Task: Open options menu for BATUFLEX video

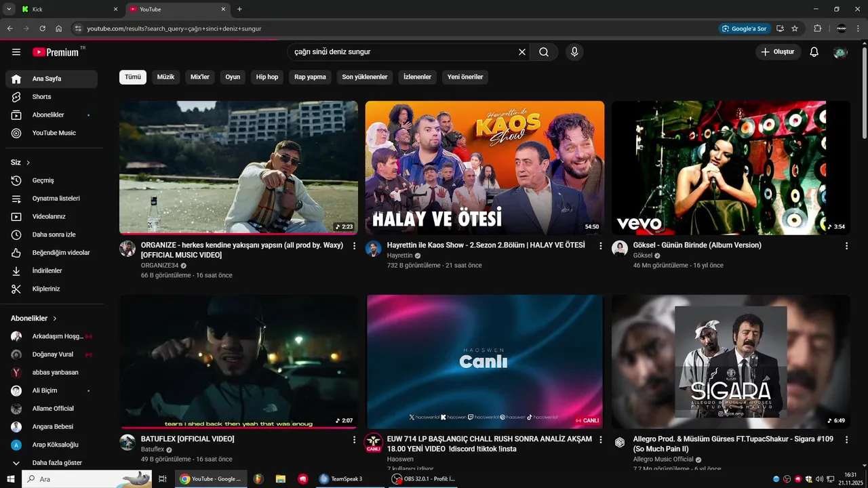Action: click(x=354, y=440)
